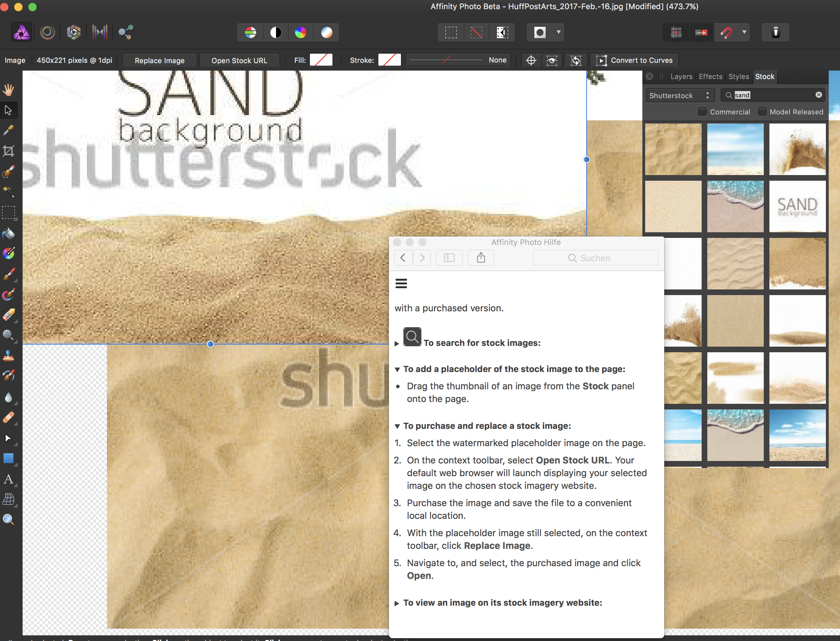Enable the Model Released checkbox

click(x=762, y=112)
